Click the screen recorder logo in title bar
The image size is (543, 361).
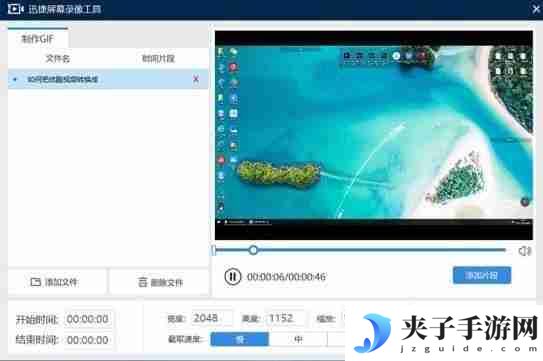(x=15, y=9)
